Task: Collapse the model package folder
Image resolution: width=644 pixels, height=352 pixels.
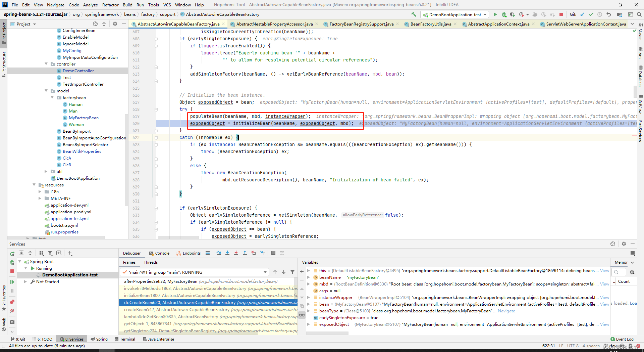Action: pyautogui.click(x=46, y=91)
